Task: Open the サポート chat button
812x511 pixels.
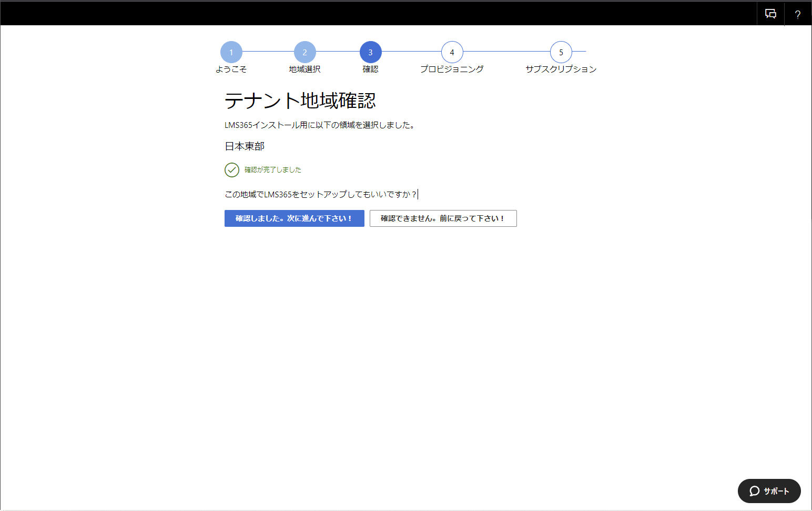Action: 769,491
